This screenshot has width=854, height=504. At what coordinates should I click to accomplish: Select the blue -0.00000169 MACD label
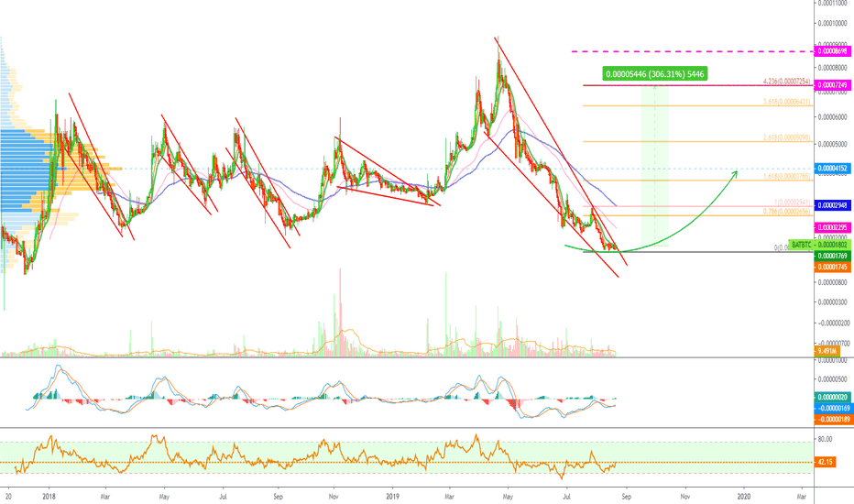pyautogui.click(x=832, y=408)
